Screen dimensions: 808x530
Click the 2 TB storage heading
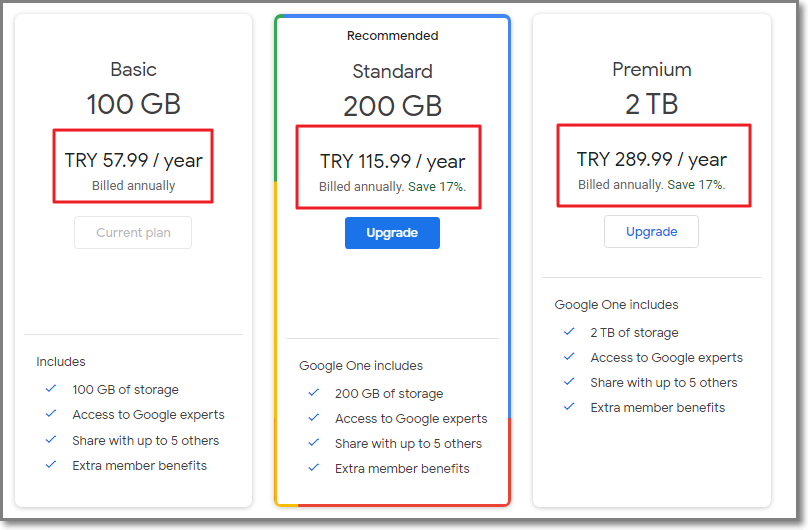coord(651,105)
